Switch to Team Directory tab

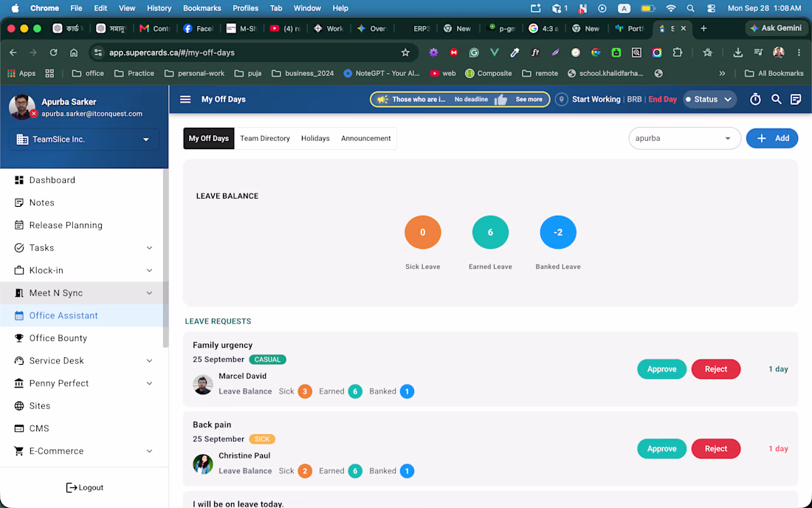pyautogui.click(x=264, y=138)
